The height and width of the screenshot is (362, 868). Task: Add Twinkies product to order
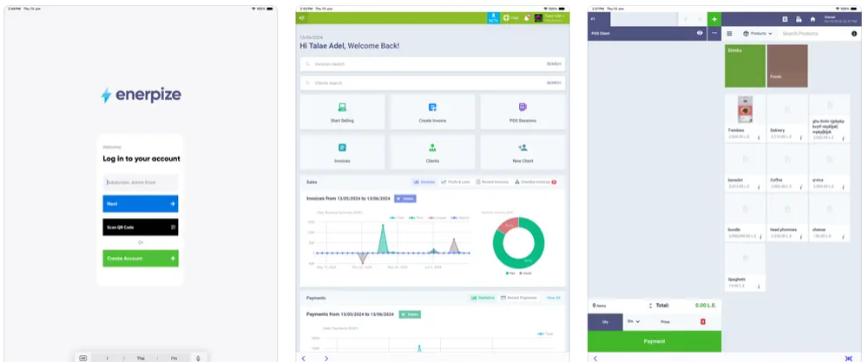pos(745,118)
